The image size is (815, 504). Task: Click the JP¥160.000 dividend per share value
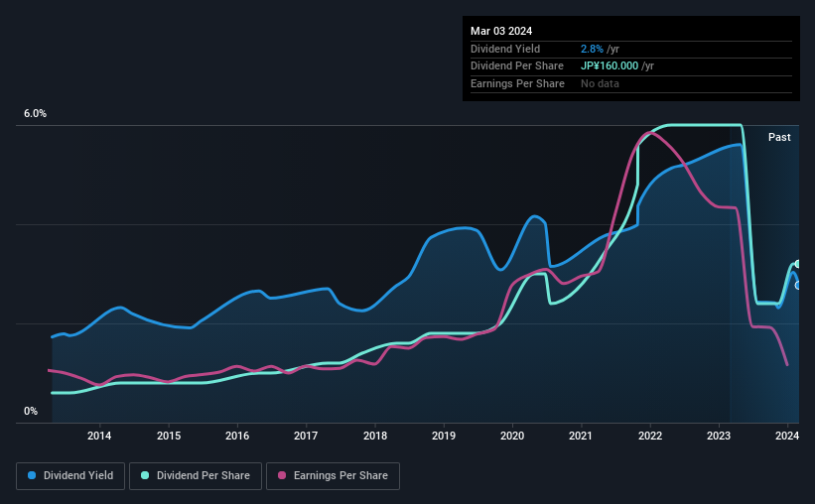pos(610,66)
